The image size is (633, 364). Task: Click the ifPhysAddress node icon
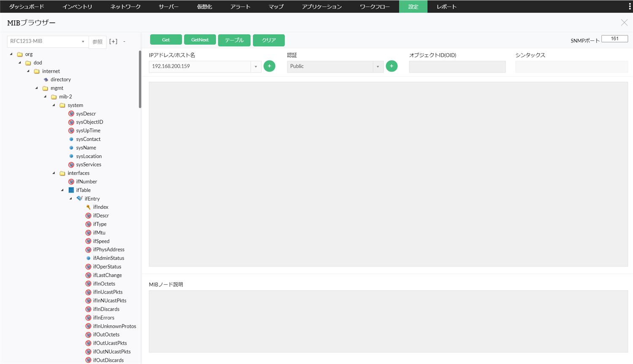click(x=88, y=250)
